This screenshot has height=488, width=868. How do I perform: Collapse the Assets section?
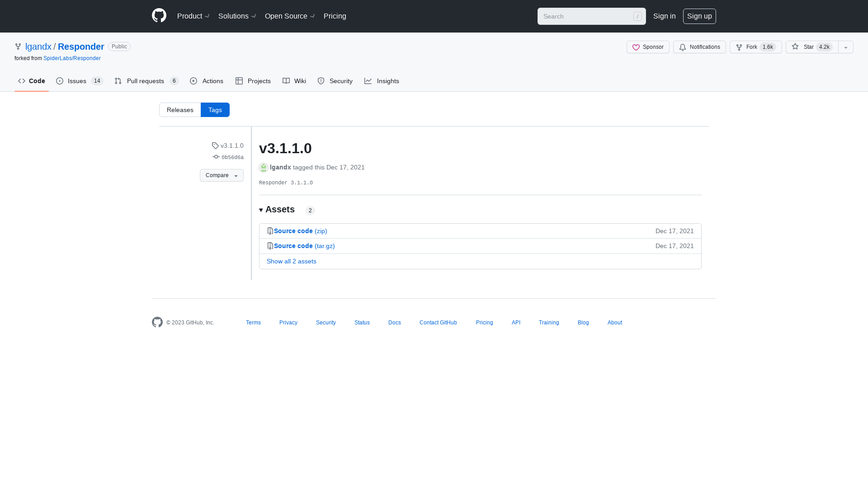pos(277,210)
